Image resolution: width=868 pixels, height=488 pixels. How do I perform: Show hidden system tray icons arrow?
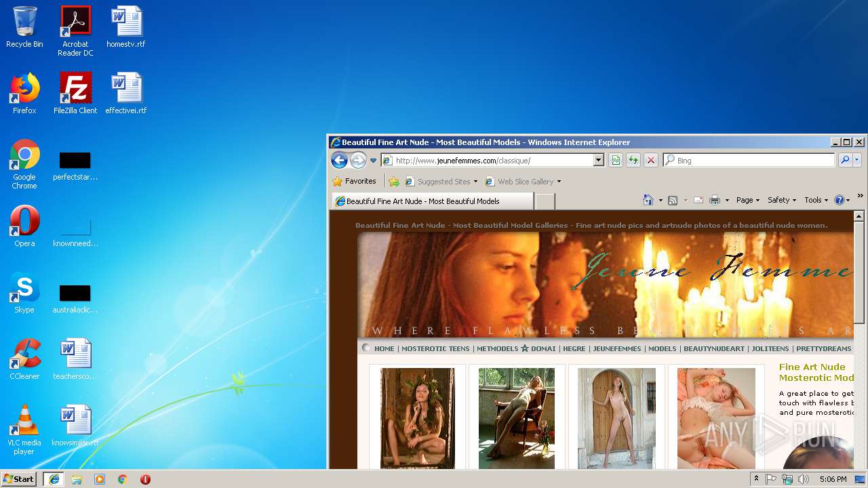[x=756, y=479]
